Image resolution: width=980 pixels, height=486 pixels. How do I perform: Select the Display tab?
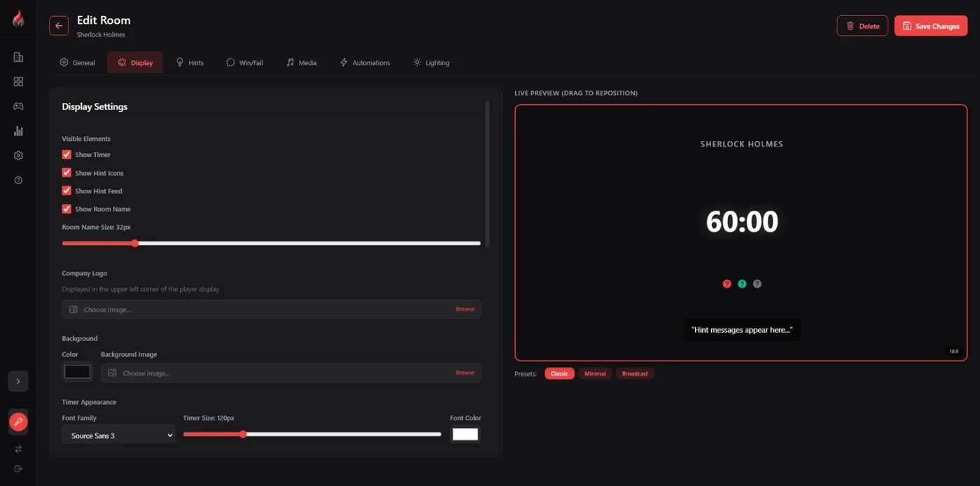point(135,62)
